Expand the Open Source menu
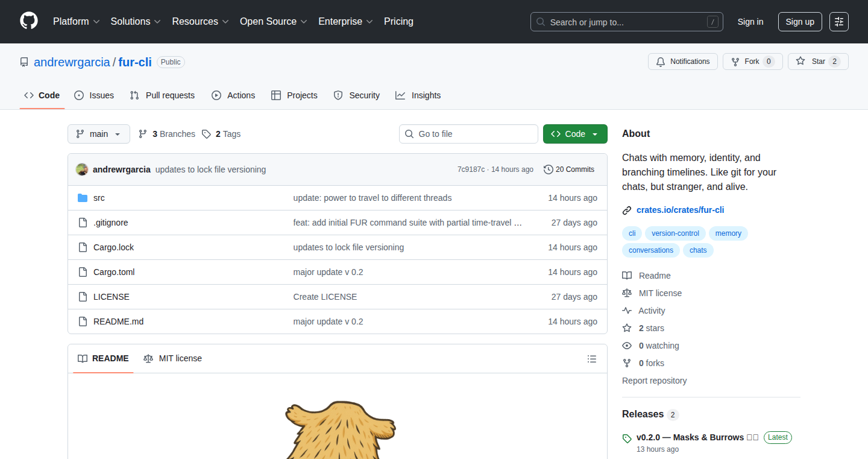This screenshot has height=459, width=868. tap(274, 22)
